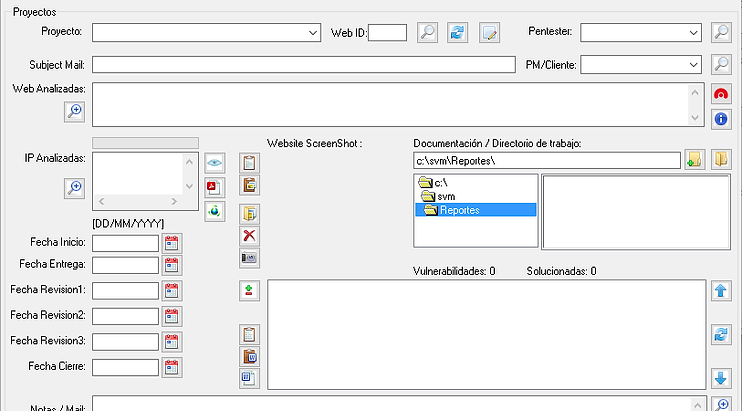Expand the PM/Cliente dropdown
Image resolution: width=742 pixels, height=411 pixels.
pos(693,64)
